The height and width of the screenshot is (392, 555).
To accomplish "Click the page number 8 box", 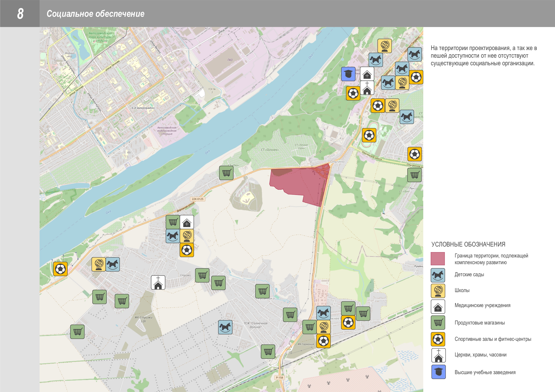I will pyautogui.click(x=20, y=14).
